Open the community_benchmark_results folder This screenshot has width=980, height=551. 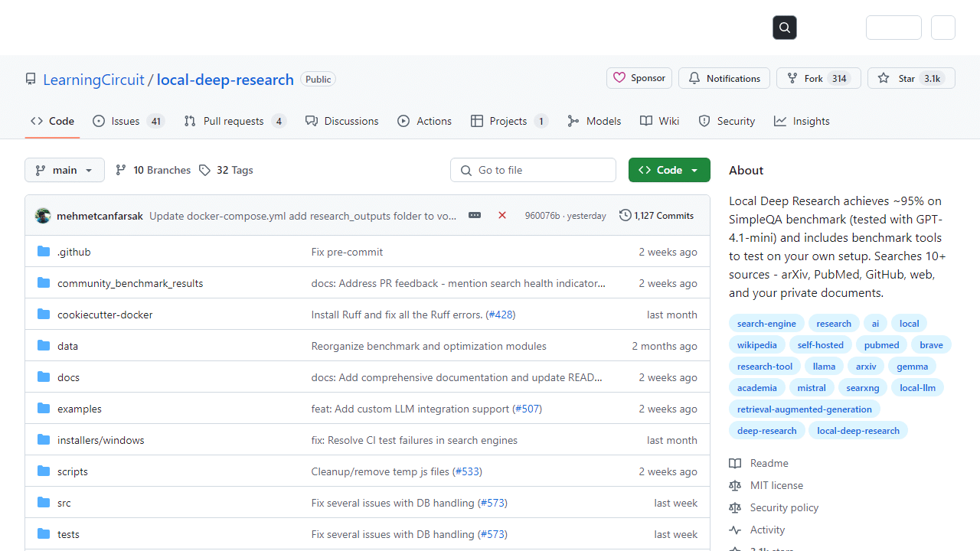click(x=130, y=283)
